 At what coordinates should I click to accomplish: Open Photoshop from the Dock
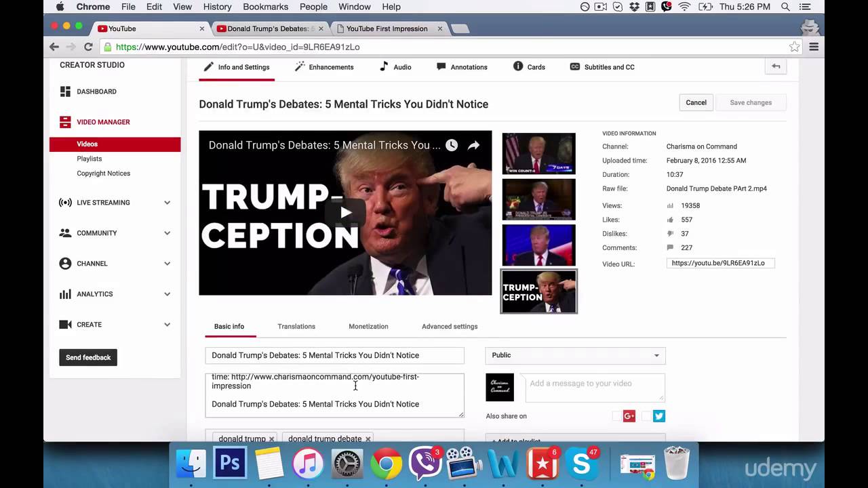click(x=230, y=463)
